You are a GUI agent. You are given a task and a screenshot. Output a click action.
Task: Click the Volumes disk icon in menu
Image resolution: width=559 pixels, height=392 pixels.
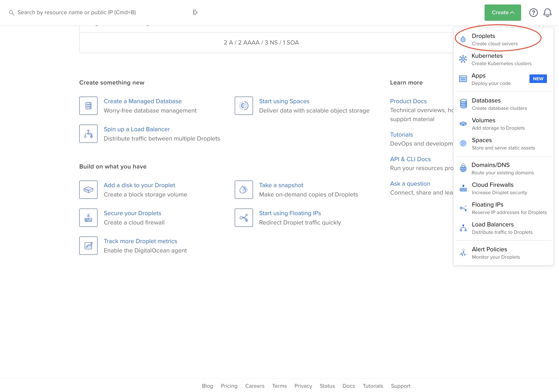[x=463, y=124]
